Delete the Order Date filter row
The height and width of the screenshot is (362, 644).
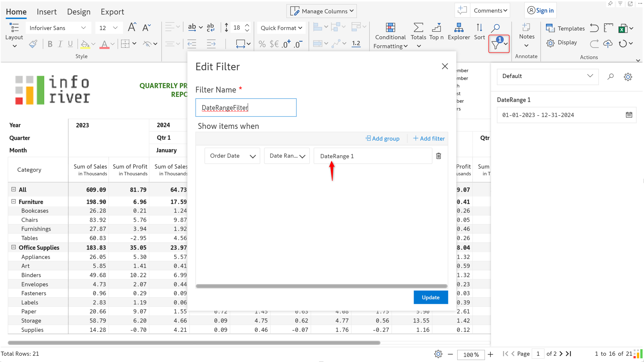pos(439,156)
